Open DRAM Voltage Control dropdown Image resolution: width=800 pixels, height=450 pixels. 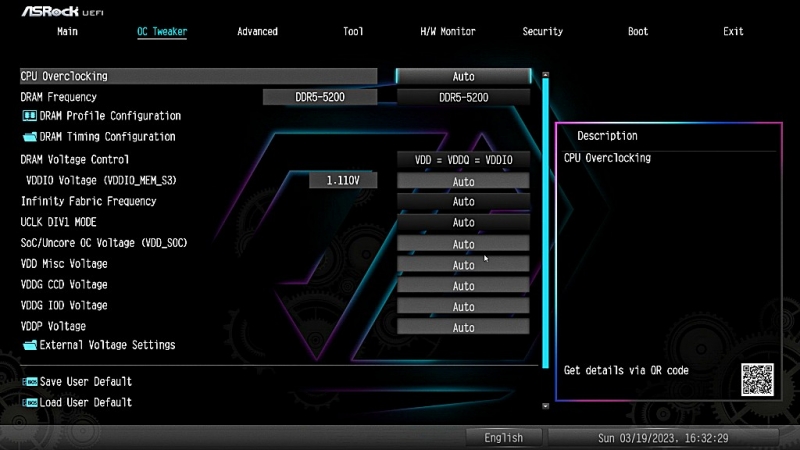[463, 160]
